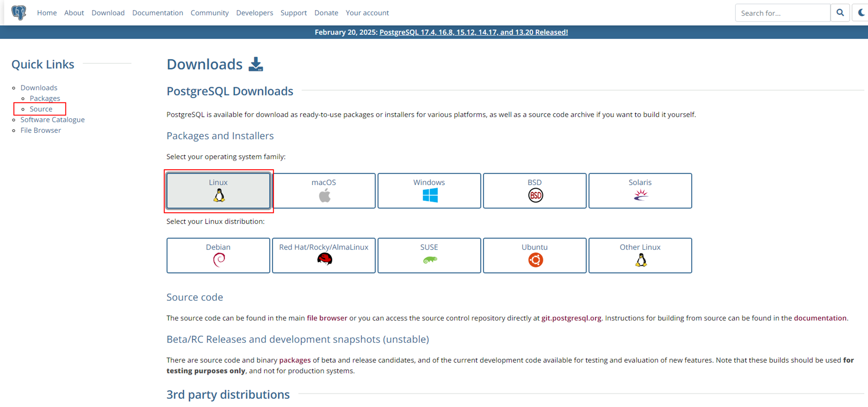Toggle dark mode moon icon
This screenshot has width=868, height=407.
click(861, 13)
